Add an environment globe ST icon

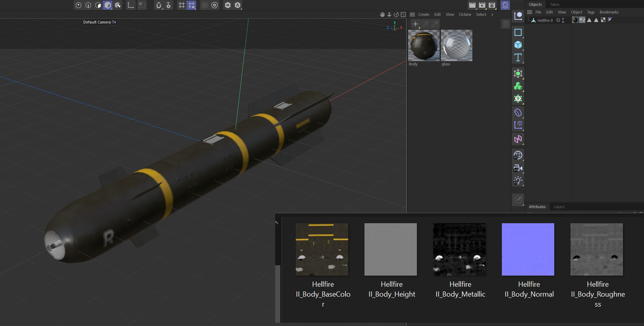point(518,155)
